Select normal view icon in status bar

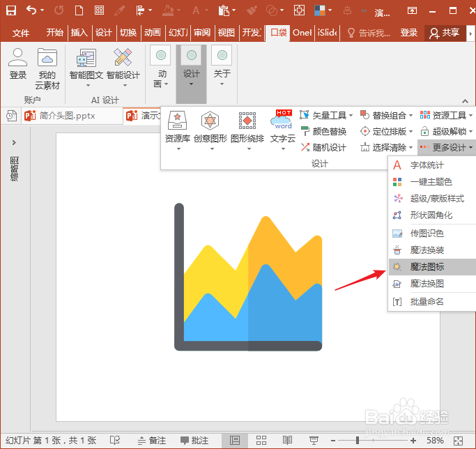[x=235, y=440]
